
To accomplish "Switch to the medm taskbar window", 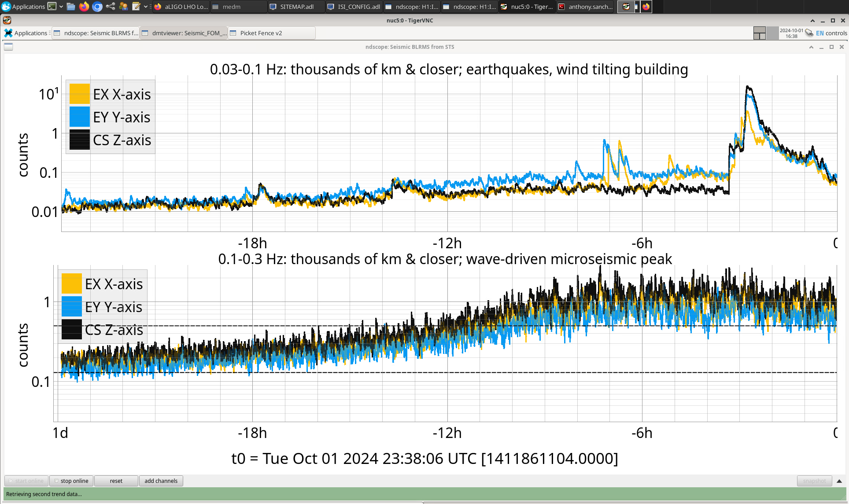I will click(238, 7).
